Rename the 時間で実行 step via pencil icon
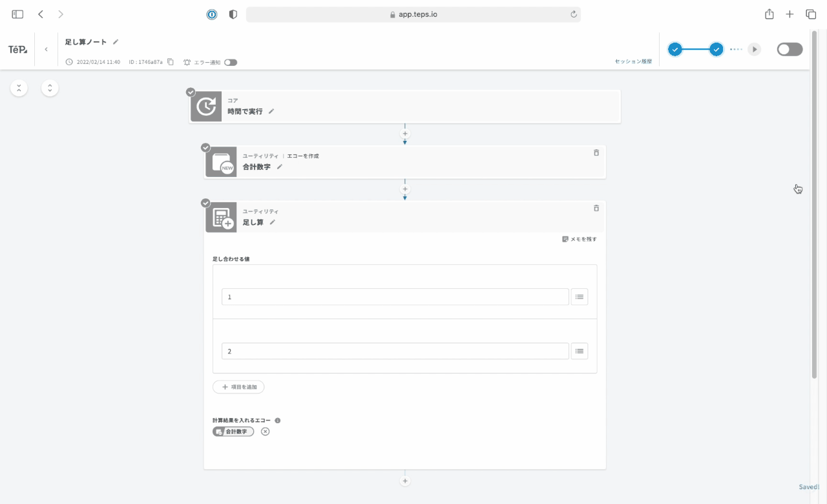The height and width of the screenshot is (504, 827). click(x=271, y=111)
